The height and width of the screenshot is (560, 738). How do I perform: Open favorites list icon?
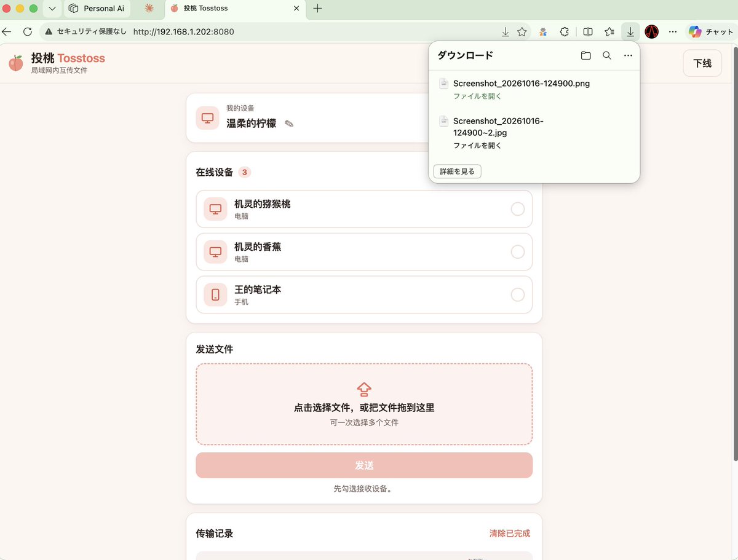pos(609,31)
